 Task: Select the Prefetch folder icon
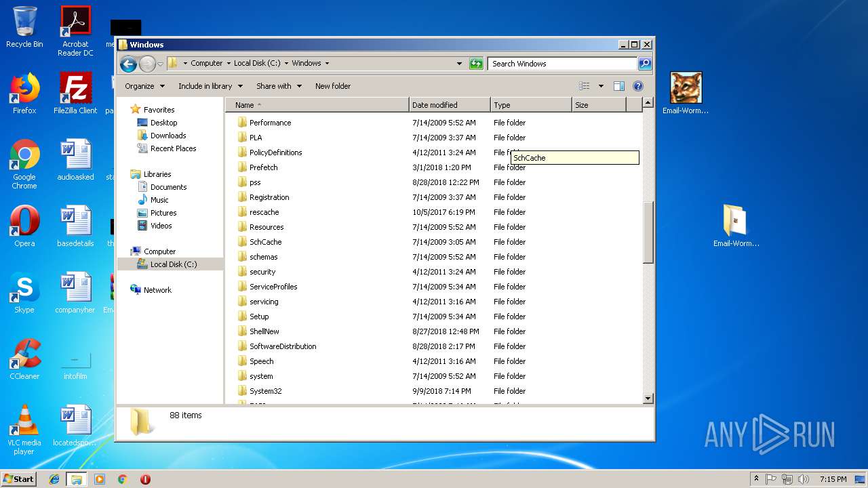pyautogui.click(x=242, y=167)
